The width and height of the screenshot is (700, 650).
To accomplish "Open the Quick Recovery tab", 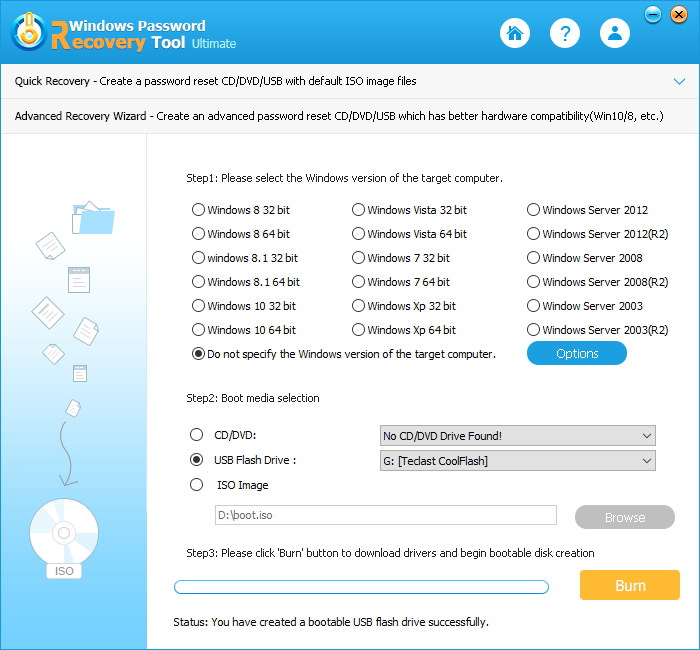I will coord(350,81).
